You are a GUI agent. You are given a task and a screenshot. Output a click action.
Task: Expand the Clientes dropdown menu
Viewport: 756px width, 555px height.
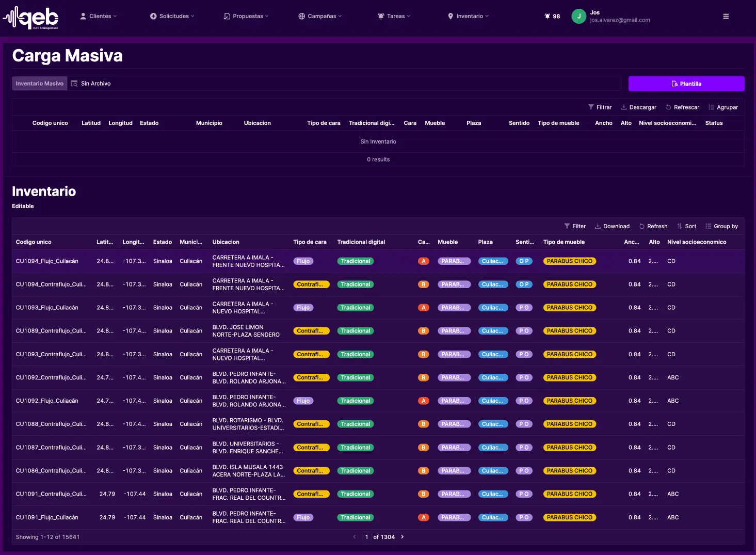(99, 16)
